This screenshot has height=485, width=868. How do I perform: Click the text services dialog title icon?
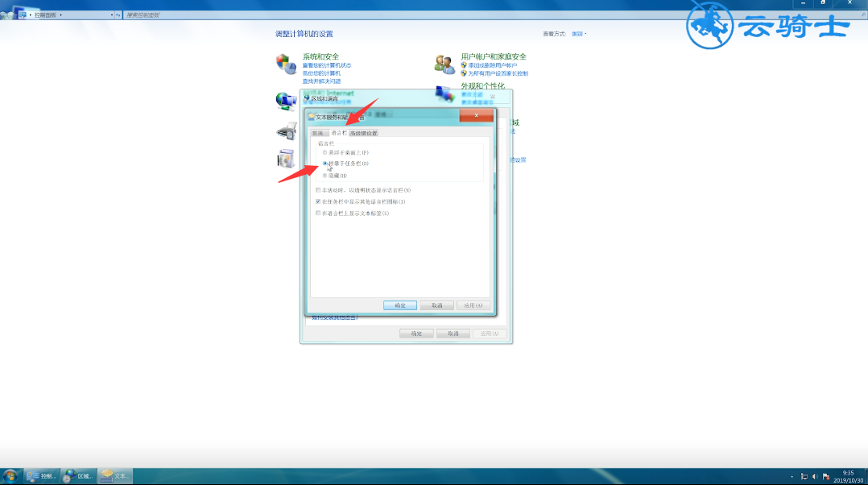[312, 117]
